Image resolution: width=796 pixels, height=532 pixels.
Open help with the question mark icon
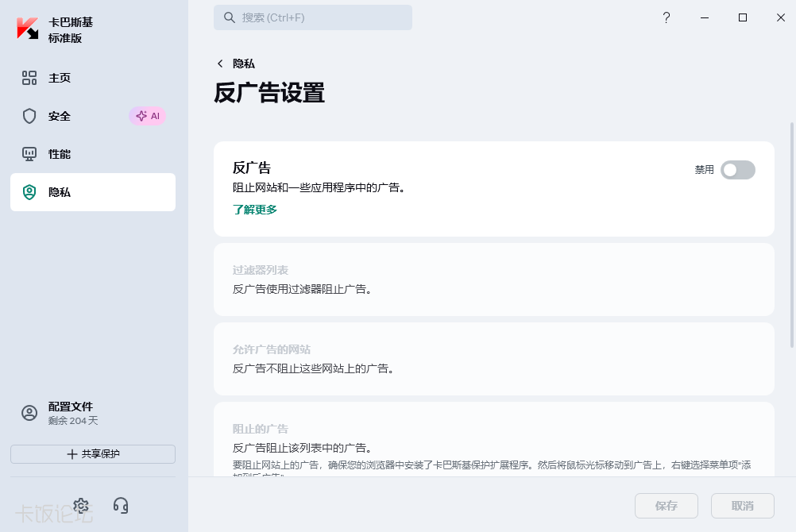(x=666, y=17)
